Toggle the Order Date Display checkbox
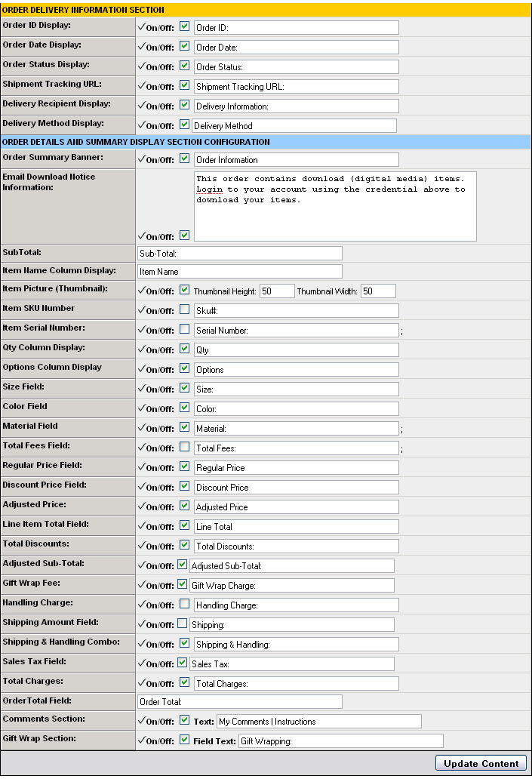This screenshot has width=532, height=779. tap(184, 46)
